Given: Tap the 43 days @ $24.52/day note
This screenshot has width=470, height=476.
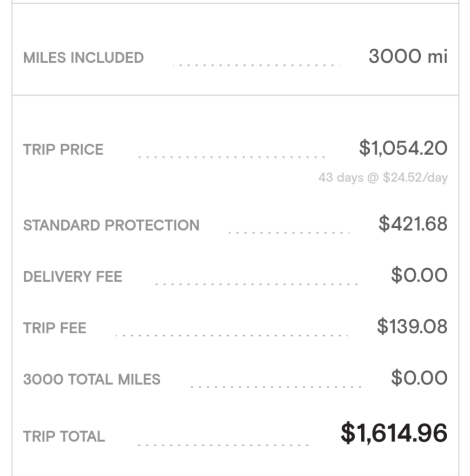Looking at the screenshot, I should click(x=383, y=178).
